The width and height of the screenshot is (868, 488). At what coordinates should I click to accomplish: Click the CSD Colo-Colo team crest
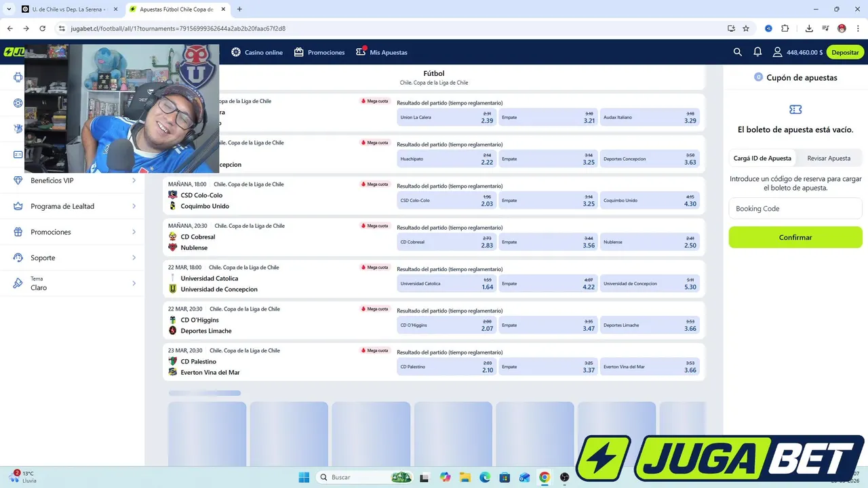tap(173, 195)
